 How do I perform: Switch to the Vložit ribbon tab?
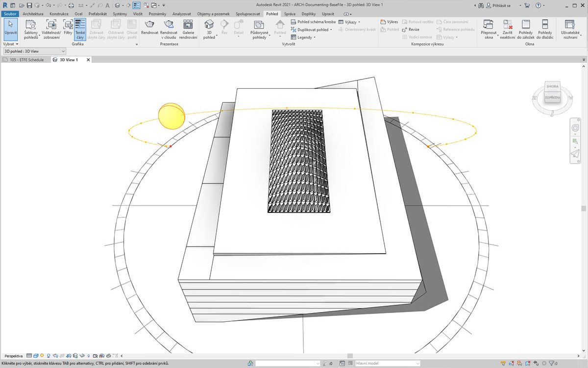pyautogui.click(x=138, y=14)
